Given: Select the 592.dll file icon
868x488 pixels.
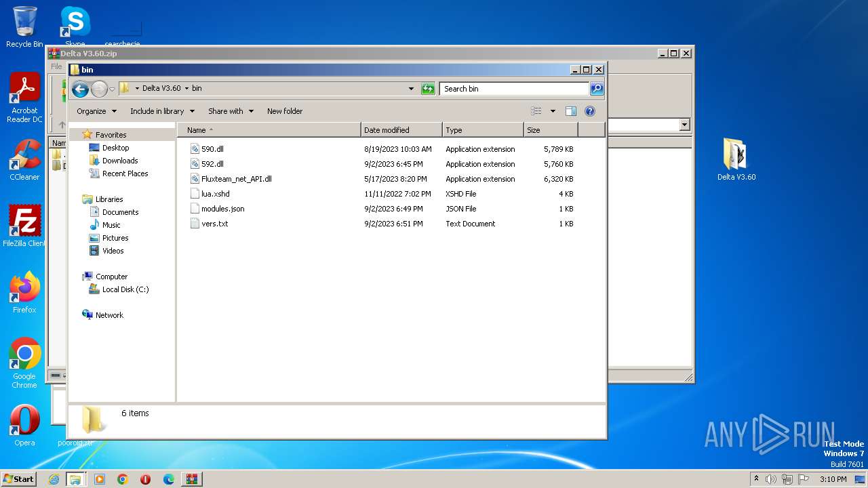Looking at the screenshot, I should pyautogui.click(x=195, y=164).
